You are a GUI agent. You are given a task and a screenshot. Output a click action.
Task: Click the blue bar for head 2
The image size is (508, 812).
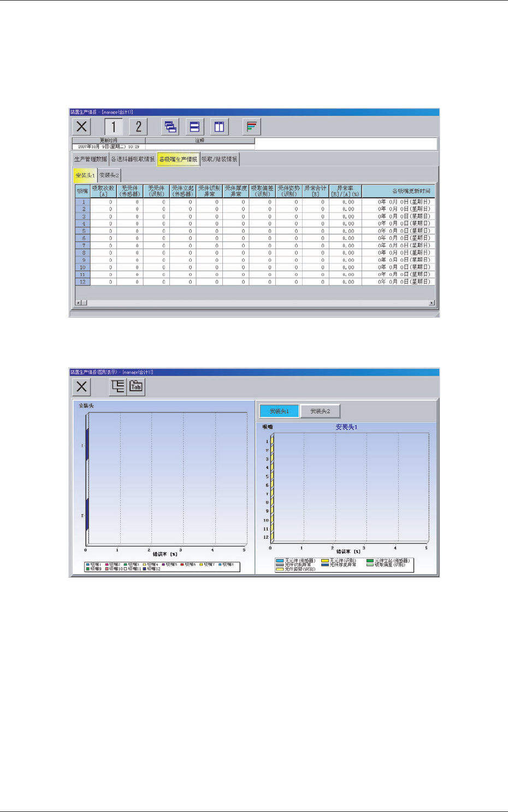[87, 515]
